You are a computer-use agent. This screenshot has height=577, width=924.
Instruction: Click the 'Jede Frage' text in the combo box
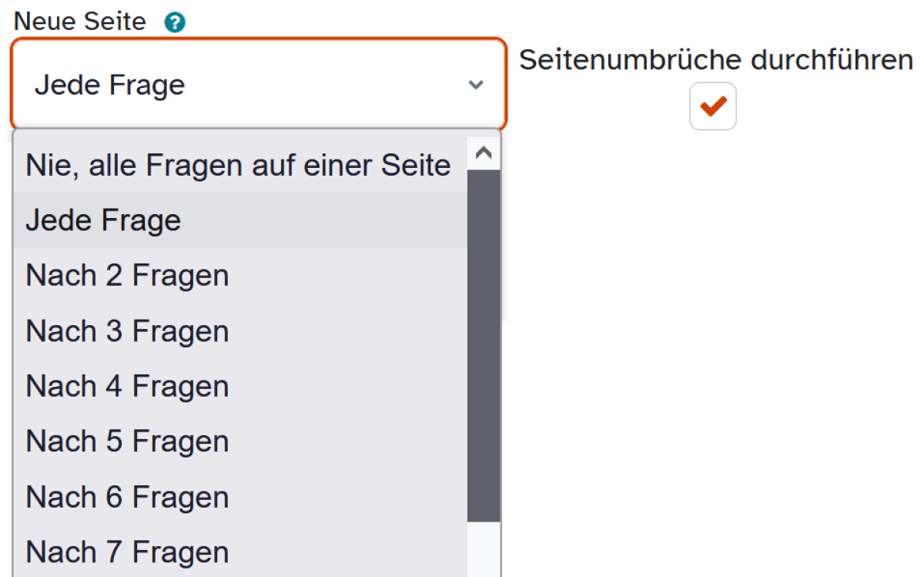pos(110,85)
